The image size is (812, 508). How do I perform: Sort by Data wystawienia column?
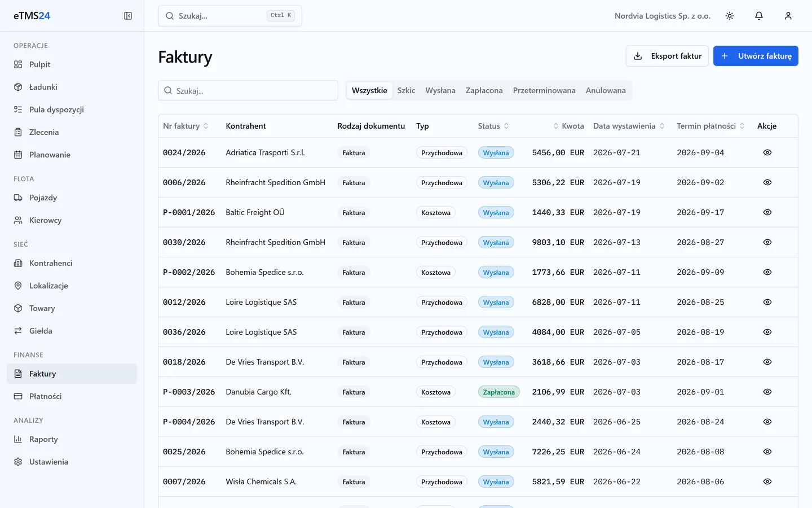629,126
